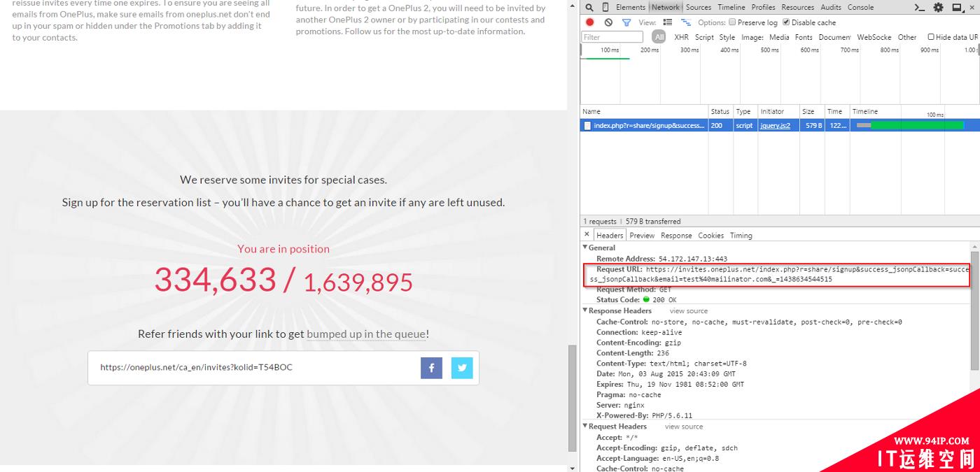Filter requests by XHR
Image resolution: width=980 pixels, height=472 pixels.
pyautogui.click(x=681, y=37)
